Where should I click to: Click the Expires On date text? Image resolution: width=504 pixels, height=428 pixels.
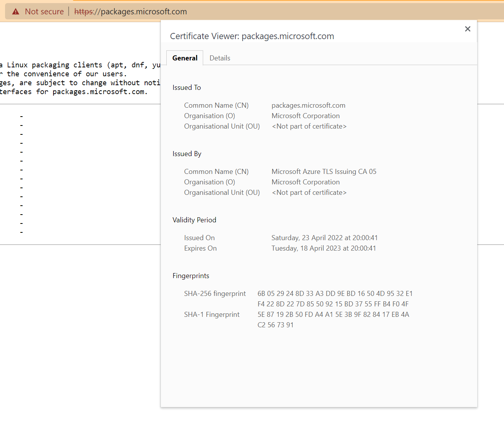pyautogui.click(x=324, y=248)
